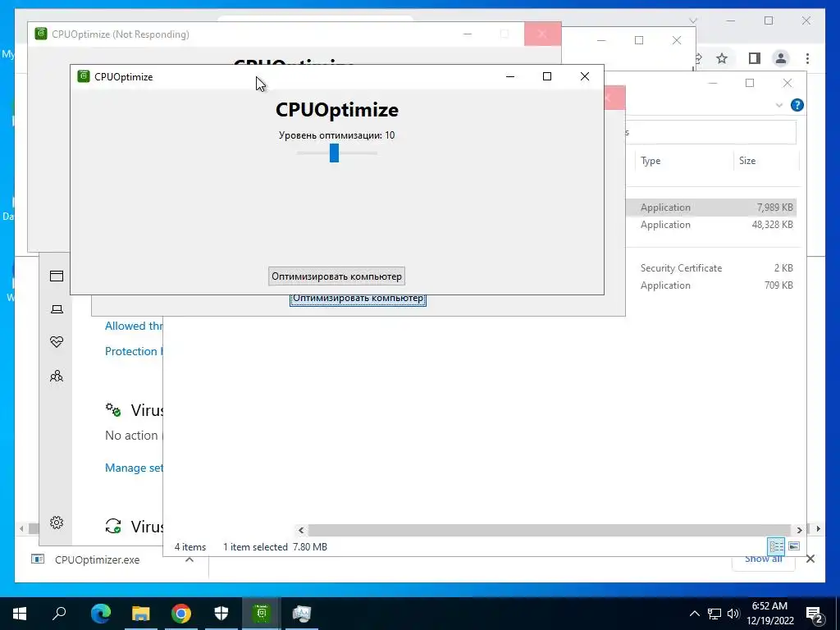Open File Explorer from taskbar
Screen dimensions: 840x630
click(x=141, y=614)
